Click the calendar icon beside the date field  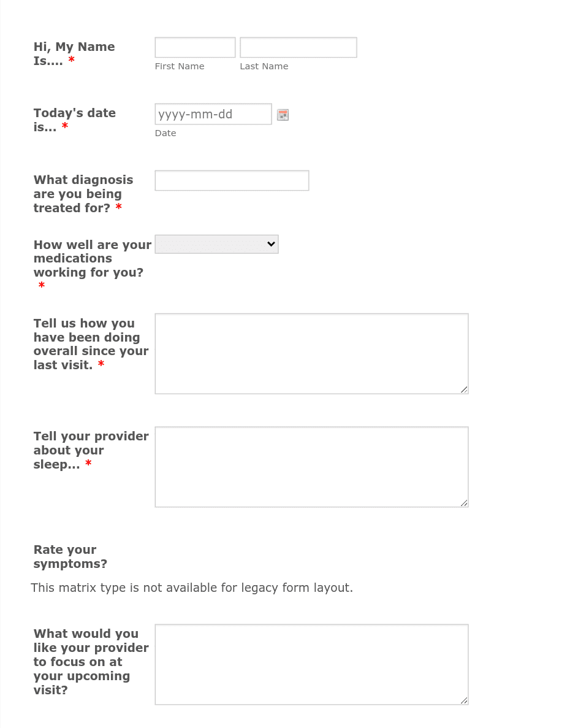283,114
